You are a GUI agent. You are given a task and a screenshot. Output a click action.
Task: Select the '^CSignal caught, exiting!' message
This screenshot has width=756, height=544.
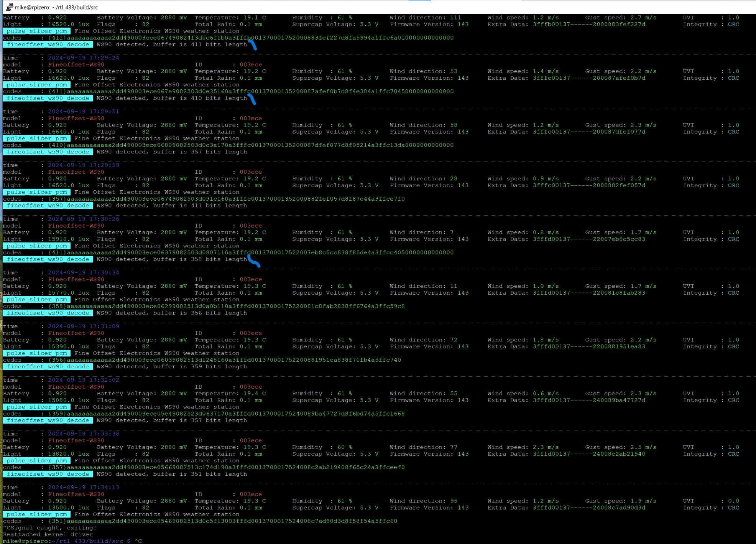49,528
